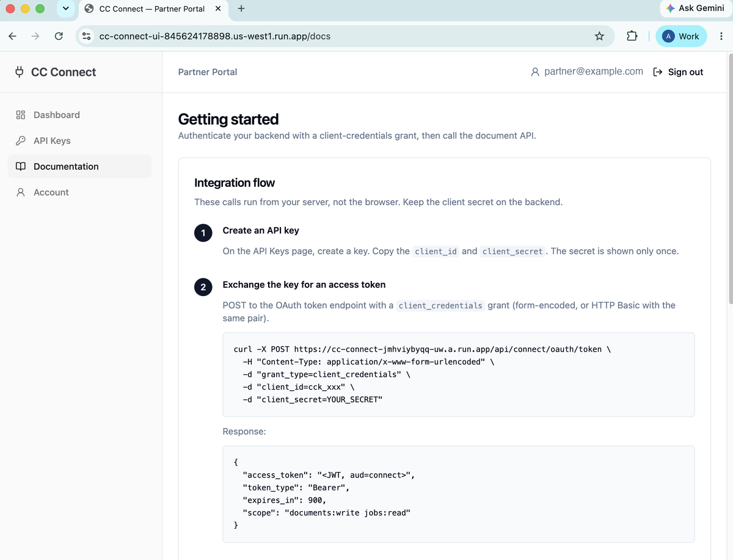
Task: Open Dashboard in the sidebar
Action: [79, 115]
